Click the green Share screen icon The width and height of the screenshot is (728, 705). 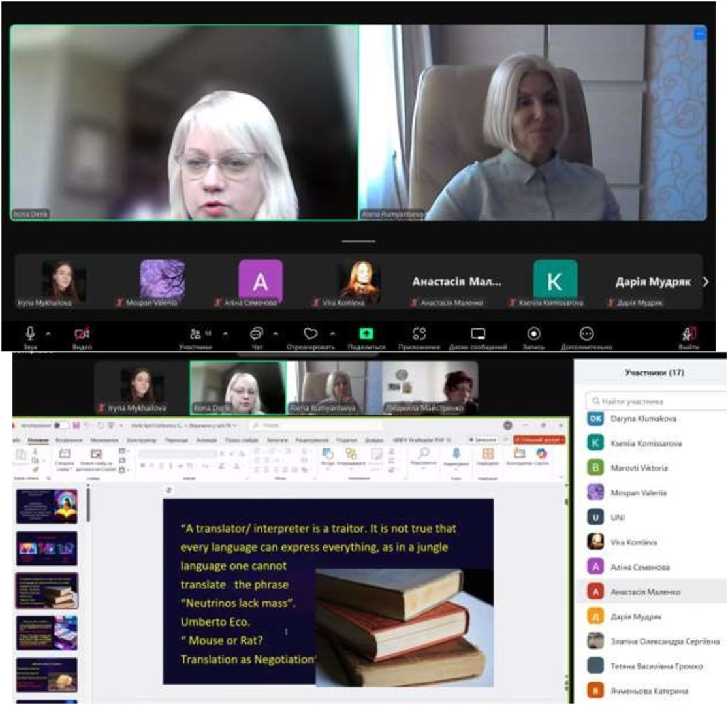[366, 334]
